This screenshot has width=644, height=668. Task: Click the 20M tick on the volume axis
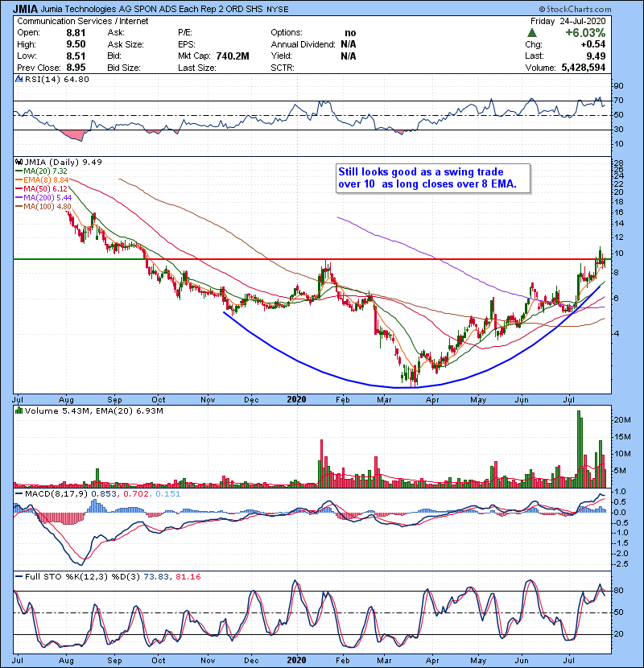click(x=622, y=419)
